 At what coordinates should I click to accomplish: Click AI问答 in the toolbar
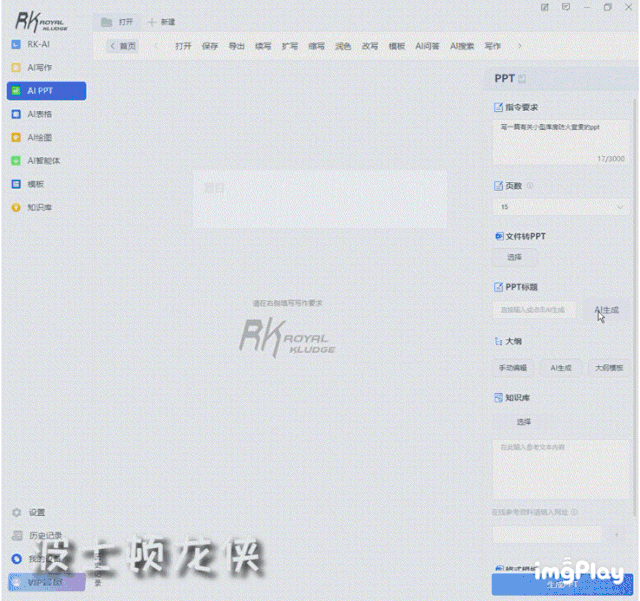click(x=427, y=46)
